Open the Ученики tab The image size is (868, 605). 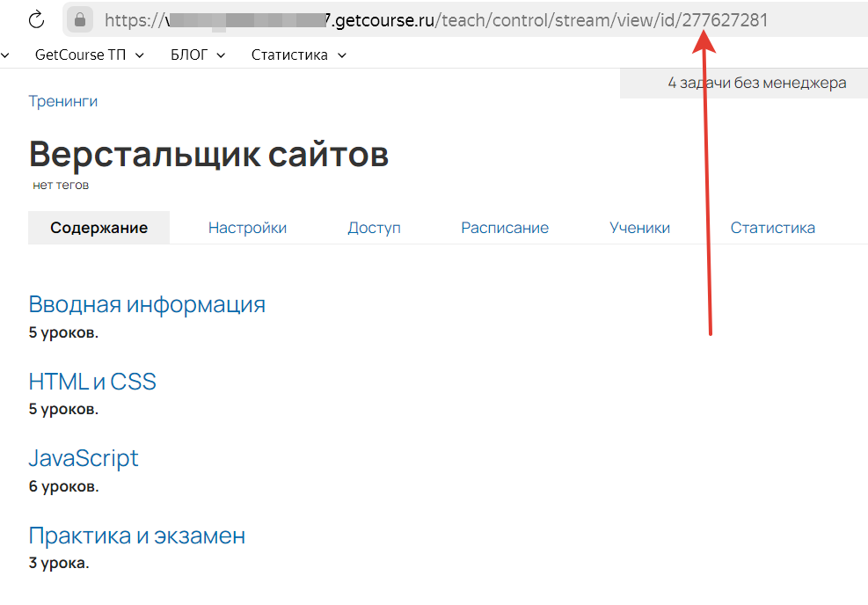(x=639, y=228)
